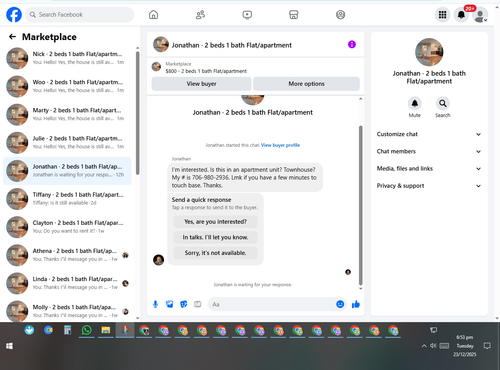Open the View buyer profile link
Screen dimensions: 500x370
click(280, 145)
